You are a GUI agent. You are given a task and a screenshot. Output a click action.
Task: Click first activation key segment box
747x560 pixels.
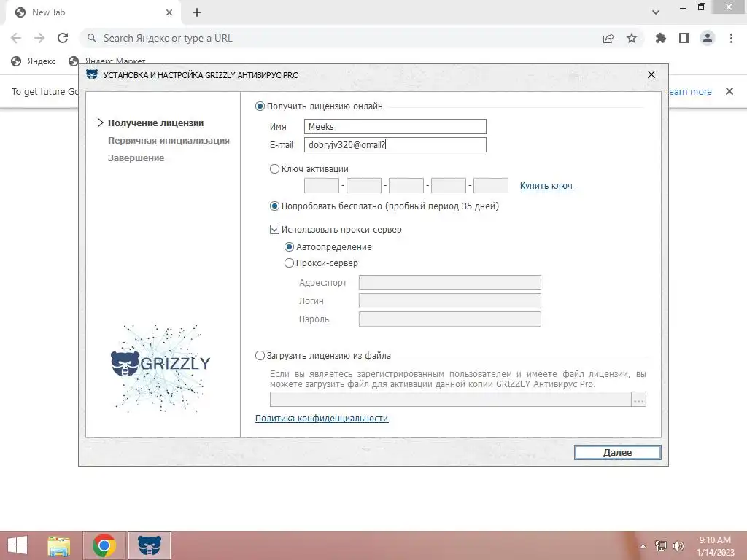[322, 185]
